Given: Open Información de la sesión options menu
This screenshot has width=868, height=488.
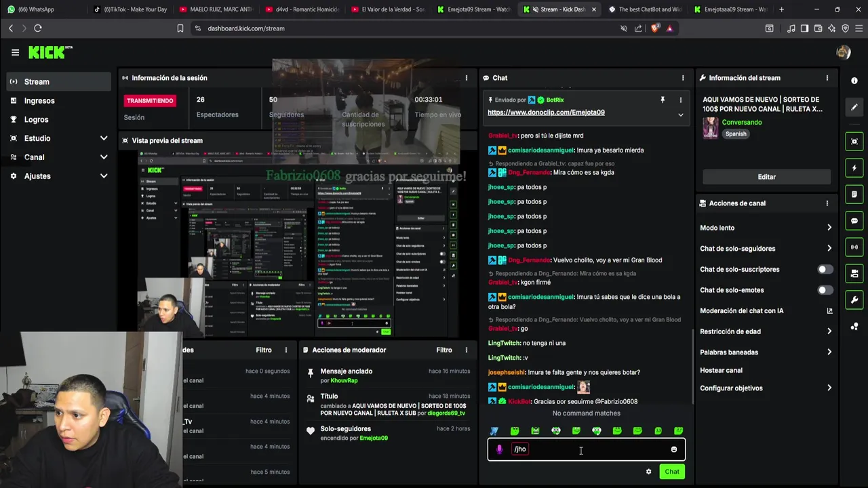Looking at the screenshot, I should click(466, 78).
